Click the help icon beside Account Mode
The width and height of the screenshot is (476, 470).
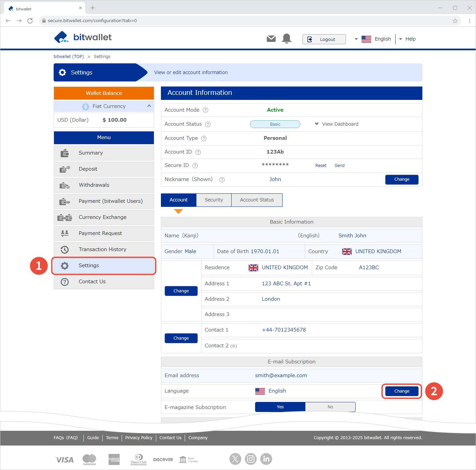click(x=205, y=110)
